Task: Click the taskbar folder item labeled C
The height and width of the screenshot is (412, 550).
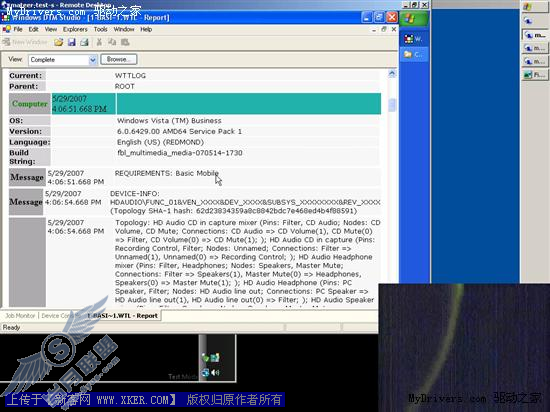Action: coord(414,55)
